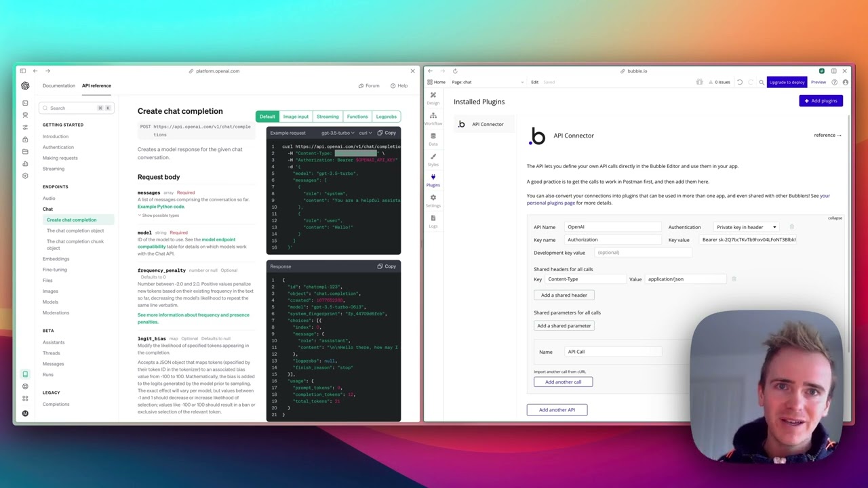This screenshot has width=868, height=488.
Task: Open the Styles tab in Bubble sidebar
Action: tap(433, 159)
